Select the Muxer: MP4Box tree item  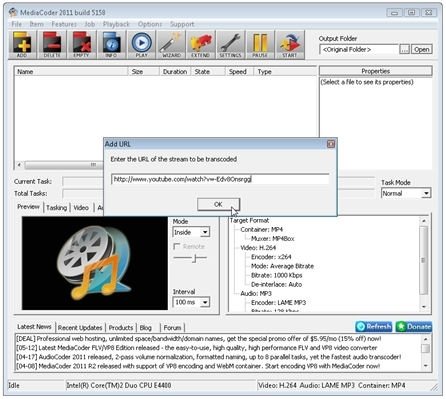point(272,239)
